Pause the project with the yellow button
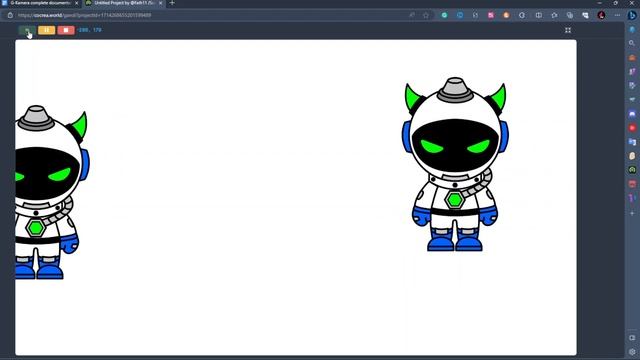 pos(47,30)
